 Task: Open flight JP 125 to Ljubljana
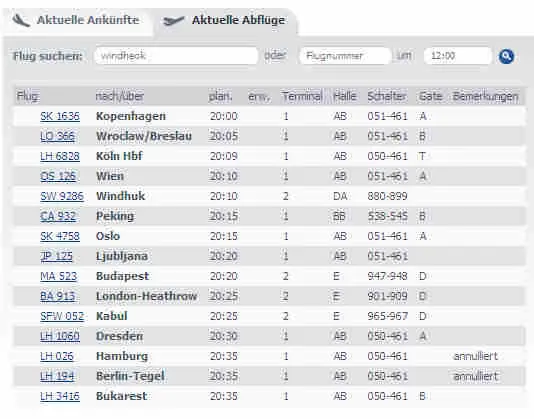56,256
